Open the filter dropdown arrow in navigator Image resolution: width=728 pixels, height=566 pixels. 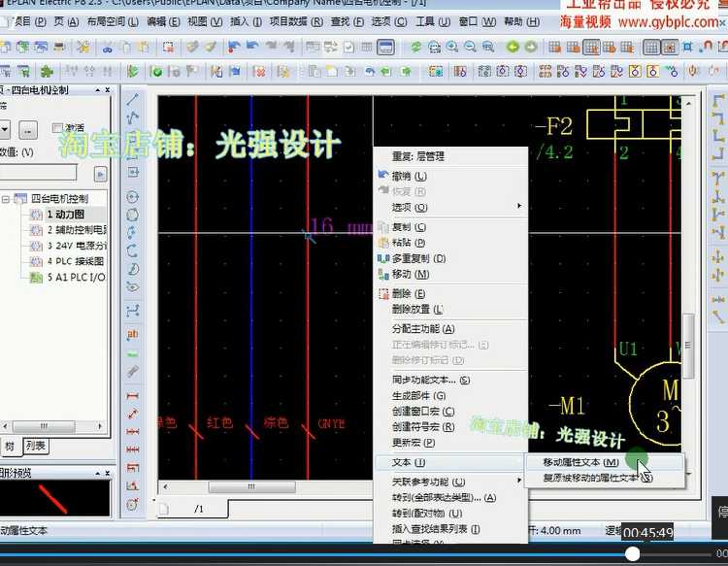[x=7, y=128]
